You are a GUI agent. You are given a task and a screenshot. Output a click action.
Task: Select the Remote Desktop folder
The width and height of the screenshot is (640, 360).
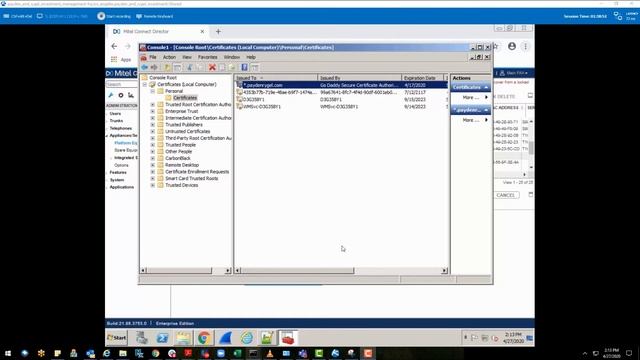[x=182, y=165]
